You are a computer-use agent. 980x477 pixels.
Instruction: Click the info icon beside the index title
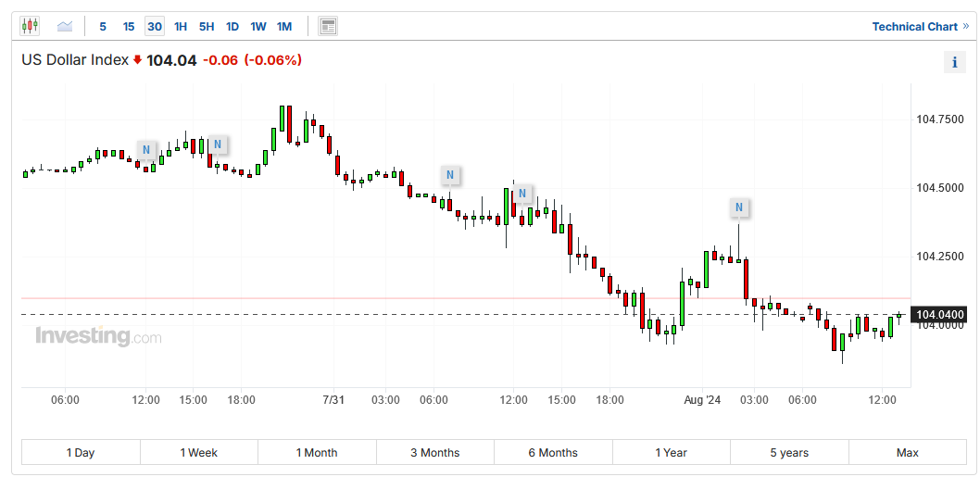(x=954, y=62)
